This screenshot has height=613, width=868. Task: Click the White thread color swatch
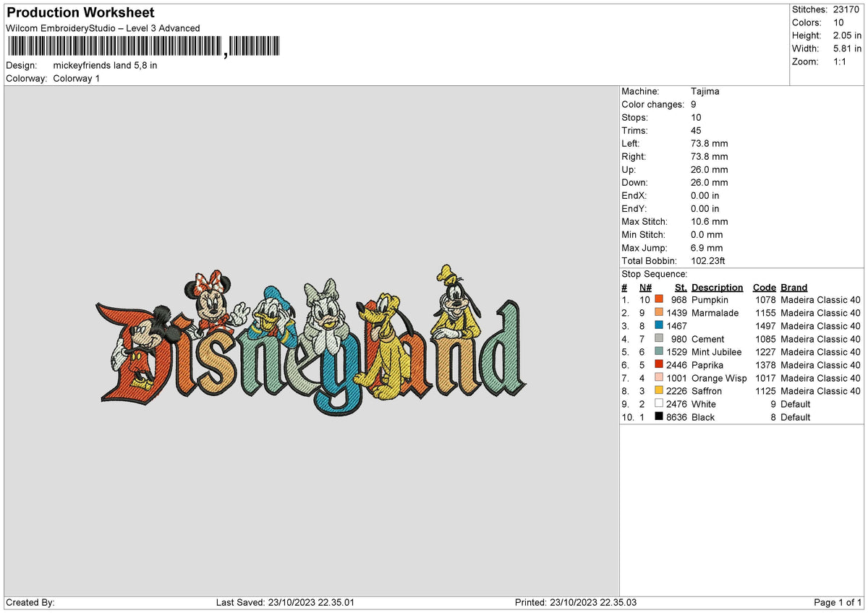(x=659, y=403)
